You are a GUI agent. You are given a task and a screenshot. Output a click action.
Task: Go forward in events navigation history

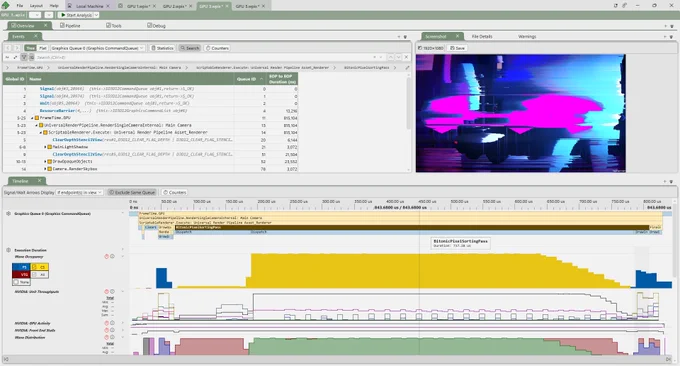click(17, 48)
